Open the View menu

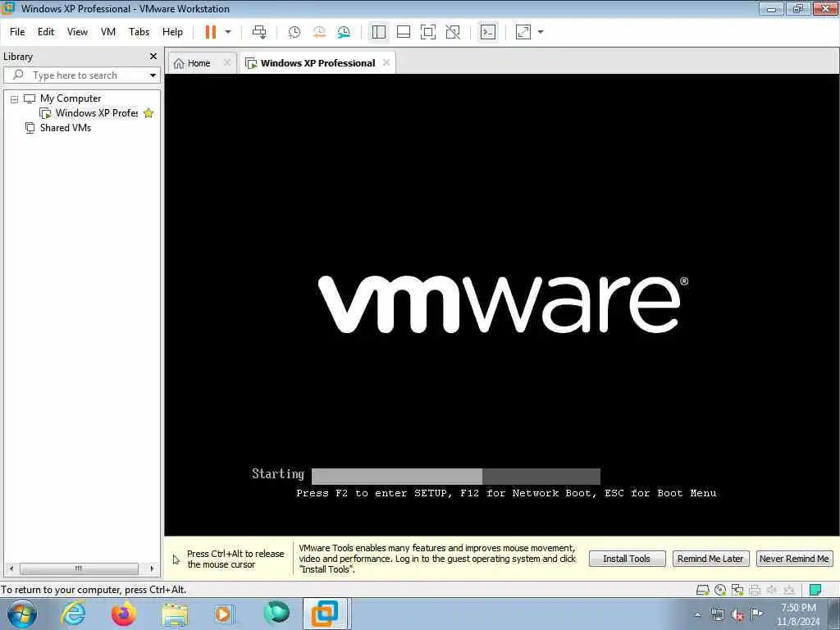pos(77,32)
